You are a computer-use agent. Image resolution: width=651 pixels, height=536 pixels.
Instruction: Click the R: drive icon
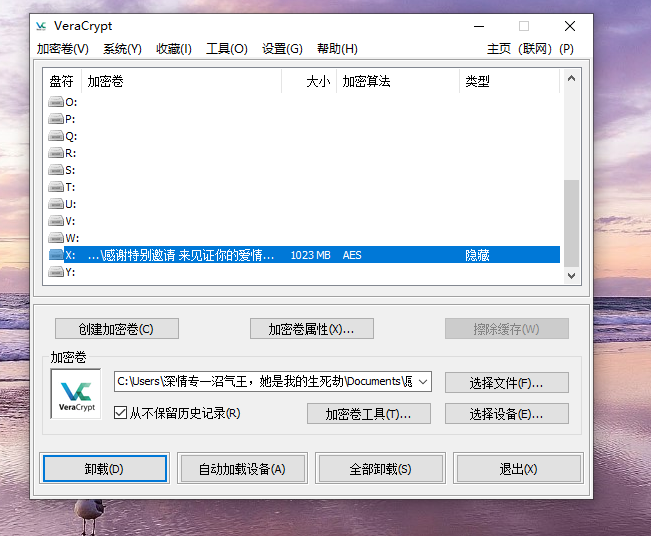(x=56, y=153)
